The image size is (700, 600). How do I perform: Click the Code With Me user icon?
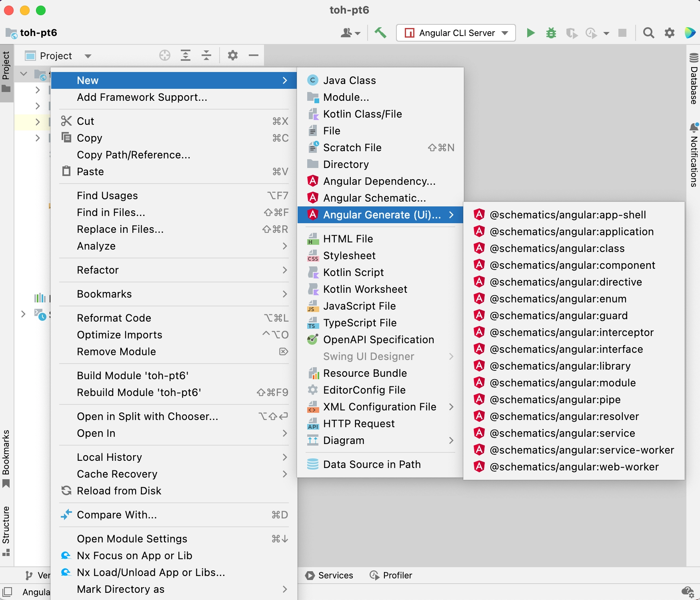350,33
